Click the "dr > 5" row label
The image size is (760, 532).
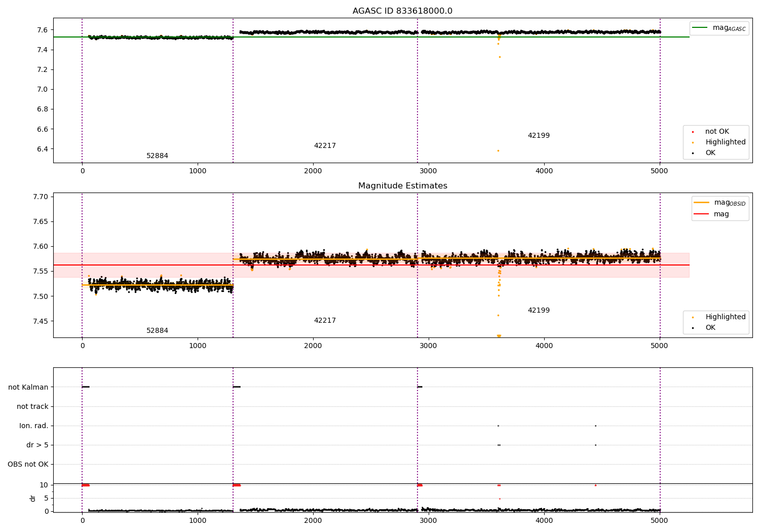(x=37, y=445)
